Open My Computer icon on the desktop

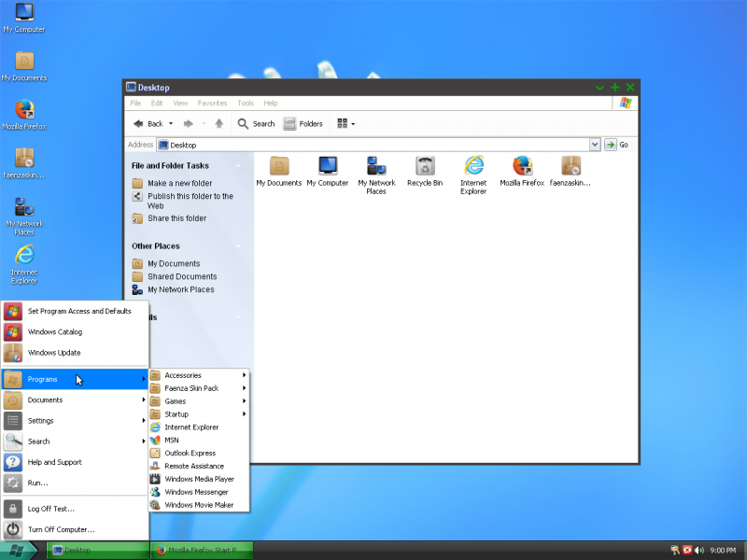pyautogui.click(x=24, y=18)
